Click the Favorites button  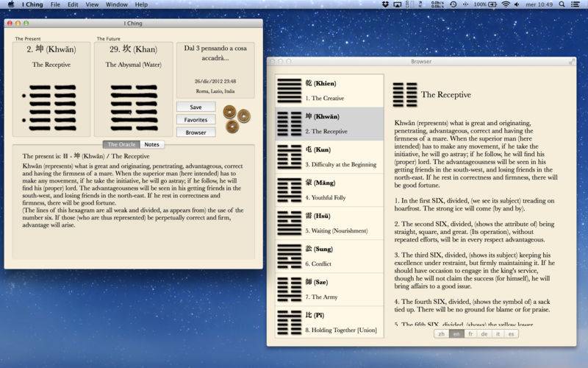[196, 119]
